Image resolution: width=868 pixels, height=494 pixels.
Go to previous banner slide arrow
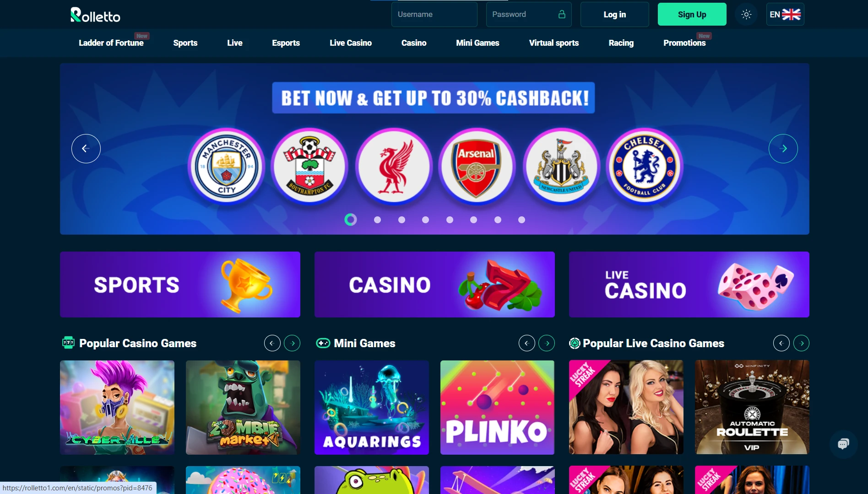[86, 149]
